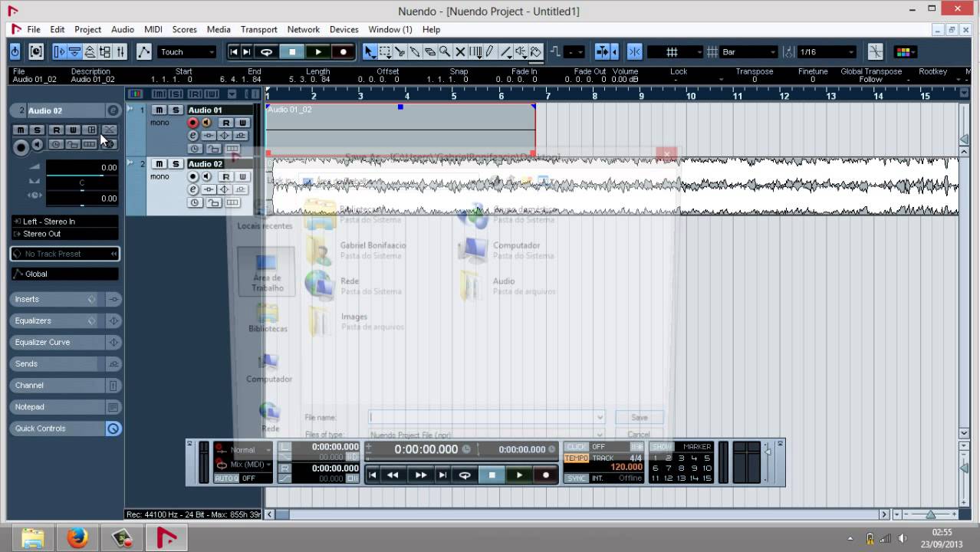The height and width of the screenshot is (552, 980).
Task: Go to next marker in toolbar
Action: [246, 52]
